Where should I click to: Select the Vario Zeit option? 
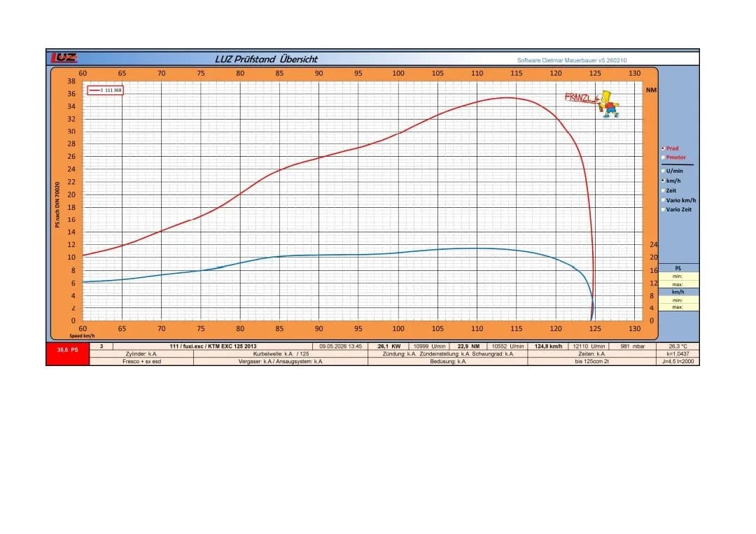(x=676, y=210)
